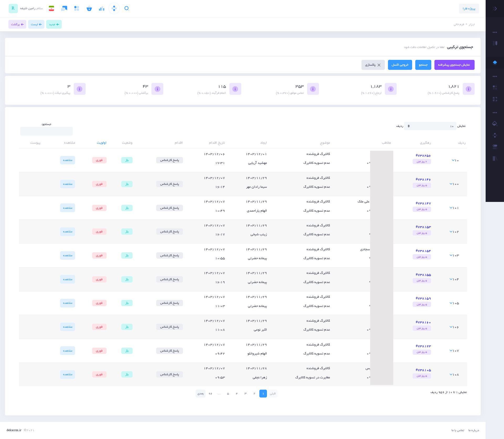Click the search magnifier icon in top bar
Screen dimensions: 504x439
(127, 8)
